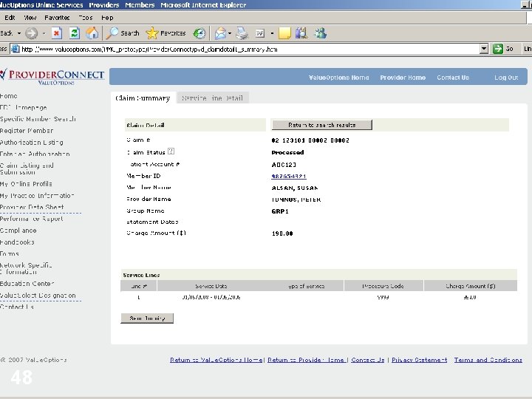This screenshot has height=399, width=532.
Task: Click the Edit with Word icon
Action: tap(260, 33)
